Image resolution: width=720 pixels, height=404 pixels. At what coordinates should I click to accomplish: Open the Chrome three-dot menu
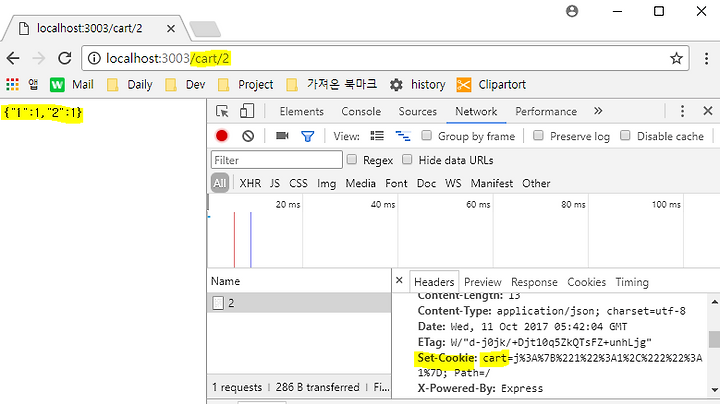coord(706,58)
